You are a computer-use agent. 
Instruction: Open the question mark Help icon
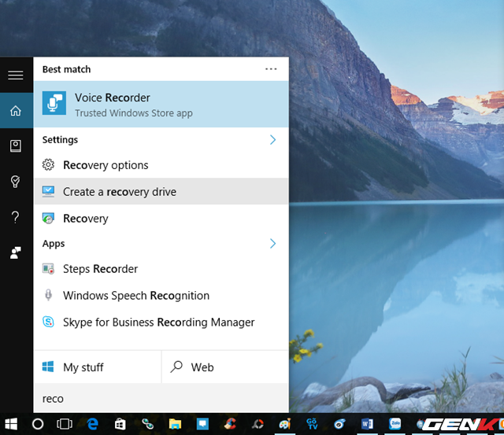15,217
